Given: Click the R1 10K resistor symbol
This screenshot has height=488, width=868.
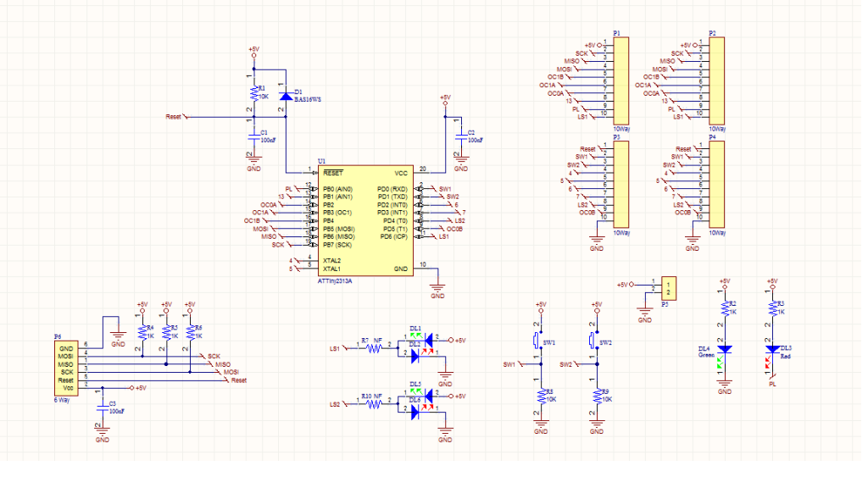Looking at the screenshot, I should 253,92.
